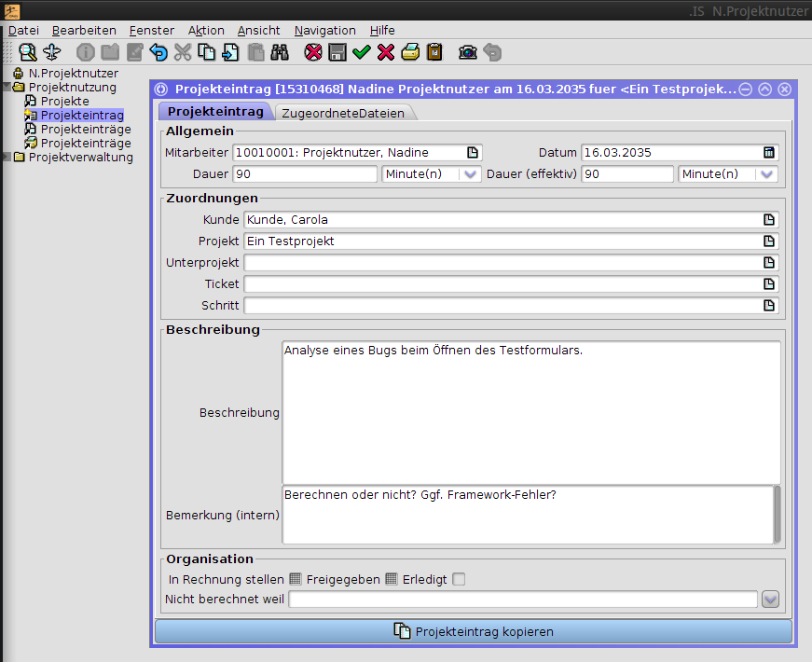
Task: Switch to the ZugeordneteDateien tab
Action: (345, 111)
